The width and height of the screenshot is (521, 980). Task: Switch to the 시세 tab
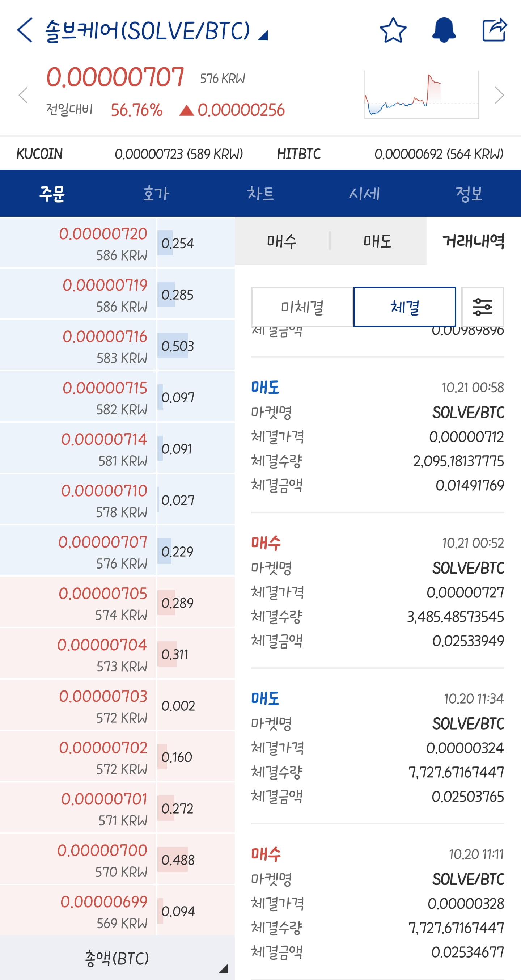[365, 194]
